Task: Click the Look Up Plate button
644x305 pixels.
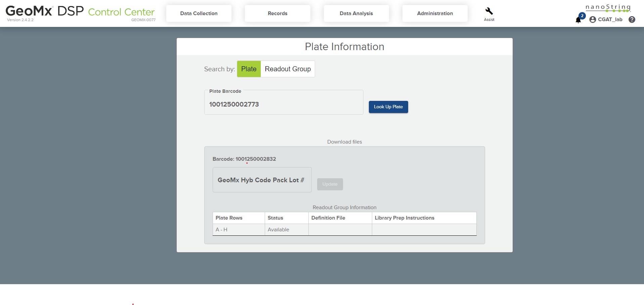Action: pos(388,107)
